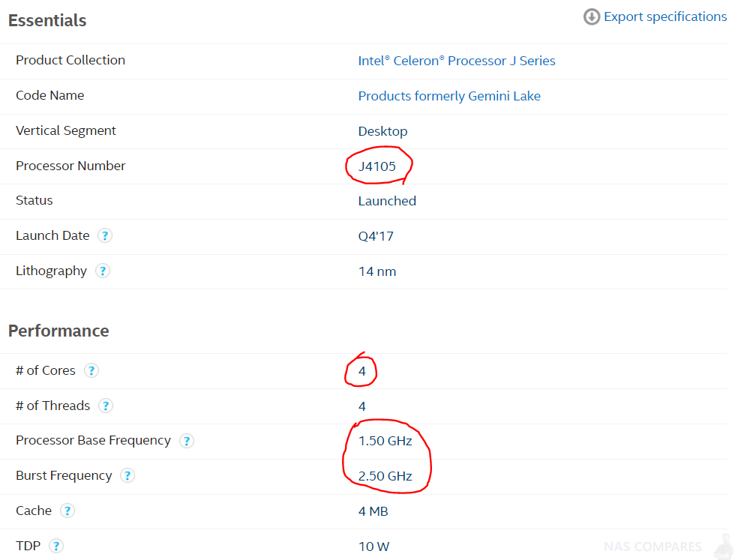Open the Launch Date help icon
Screen dimensions: 735x560
pos(105,235)
